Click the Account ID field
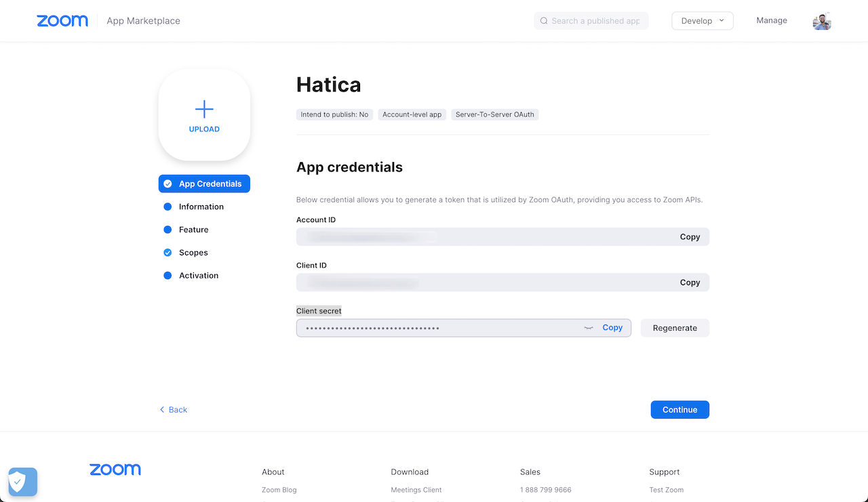This screenshot has height=502, width=868. pos(502,237)
